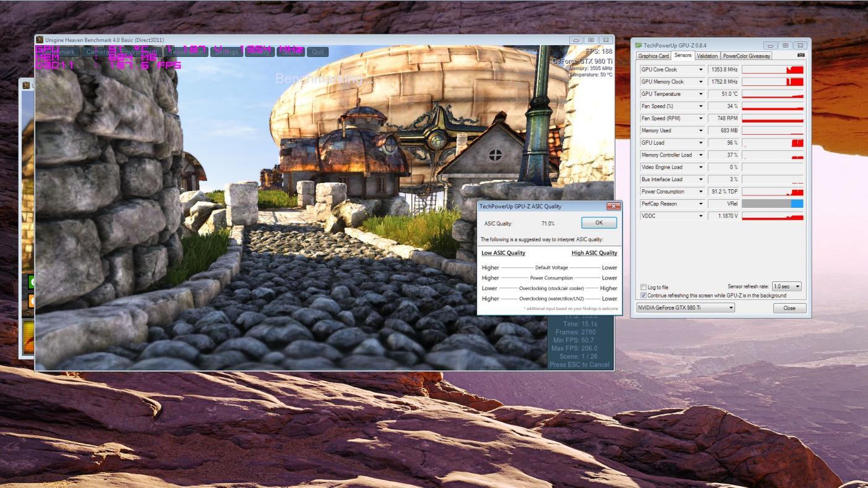Click the Low ASIC Quality heading
This screenshot has height=488, width=868.
coord(504,253)
